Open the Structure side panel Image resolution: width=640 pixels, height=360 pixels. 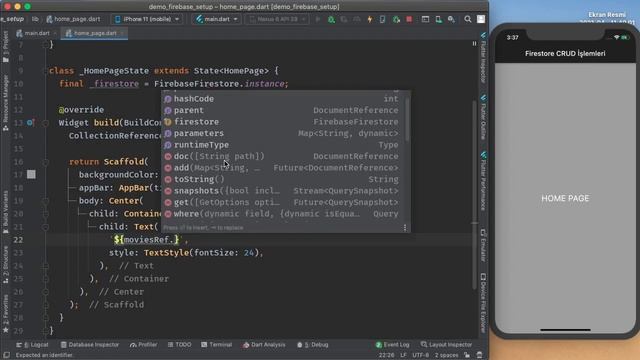(x=5, y=264)
